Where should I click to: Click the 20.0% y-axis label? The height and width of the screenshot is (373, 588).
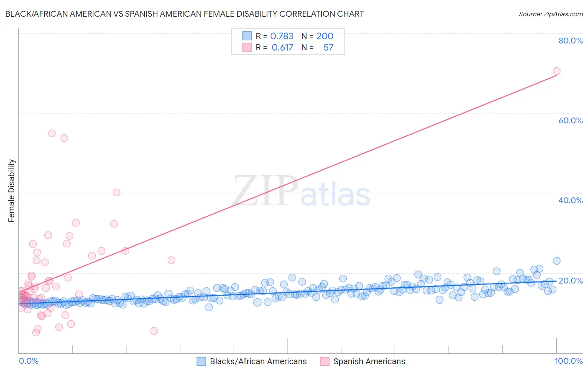click(570, 281)
